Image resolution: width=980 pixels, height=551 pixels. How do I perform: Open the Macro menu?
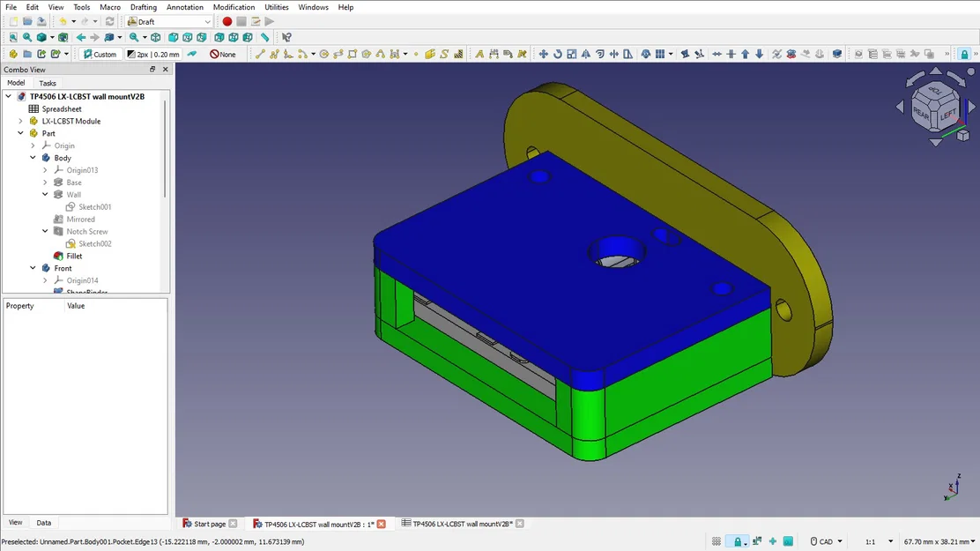pos(110,7)
